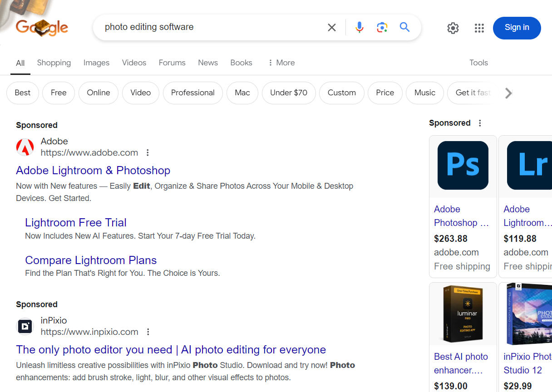Open sponsored products three-dot menu
552x392 pixels.
pyautogui.click(x=480, y=123)
